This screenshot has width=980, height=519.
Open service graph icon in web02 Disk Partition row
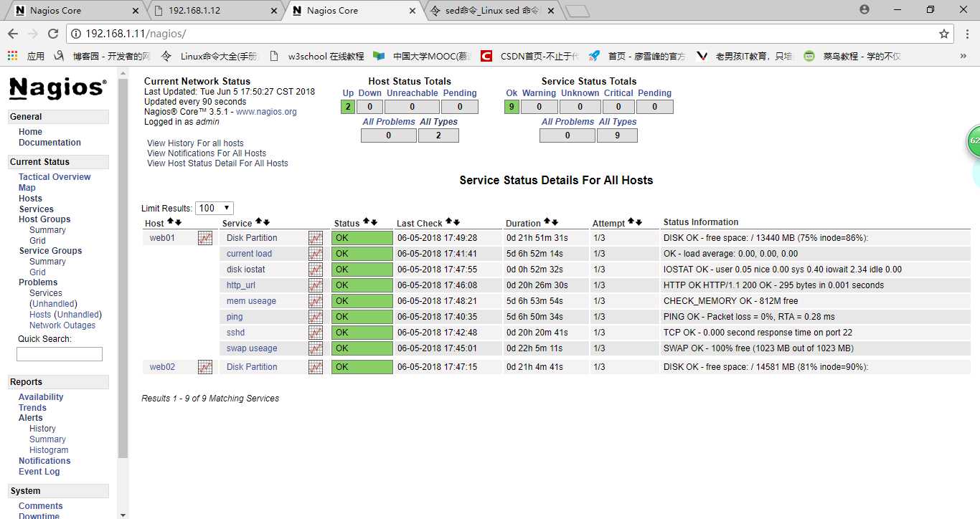coord(316,367)
